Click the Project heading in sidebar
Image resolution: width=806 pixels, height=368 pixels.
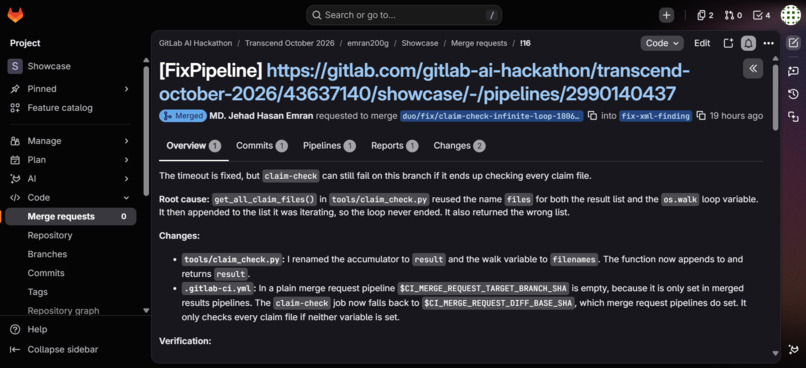[25, 43]
